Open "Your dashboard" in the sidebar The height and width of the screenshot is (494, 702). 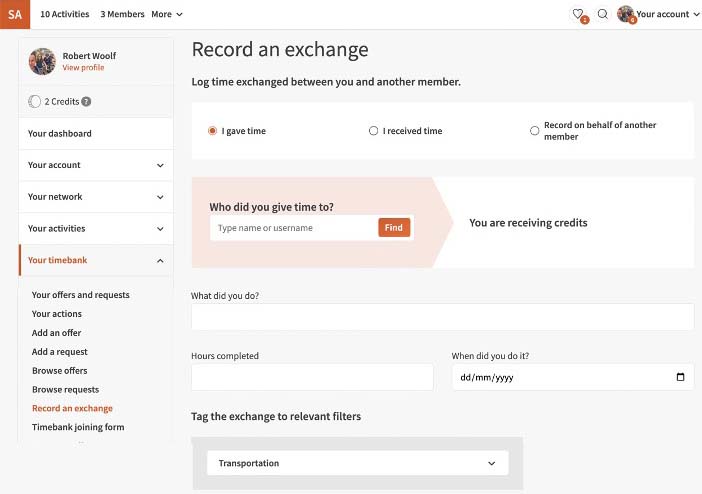point(60,133)
